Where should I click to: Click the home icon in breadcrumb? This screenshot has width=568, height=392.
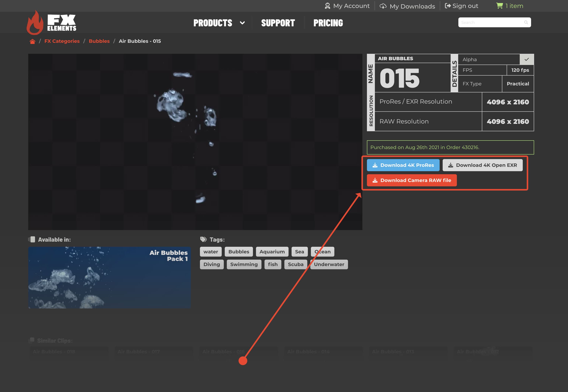point(32,41)
